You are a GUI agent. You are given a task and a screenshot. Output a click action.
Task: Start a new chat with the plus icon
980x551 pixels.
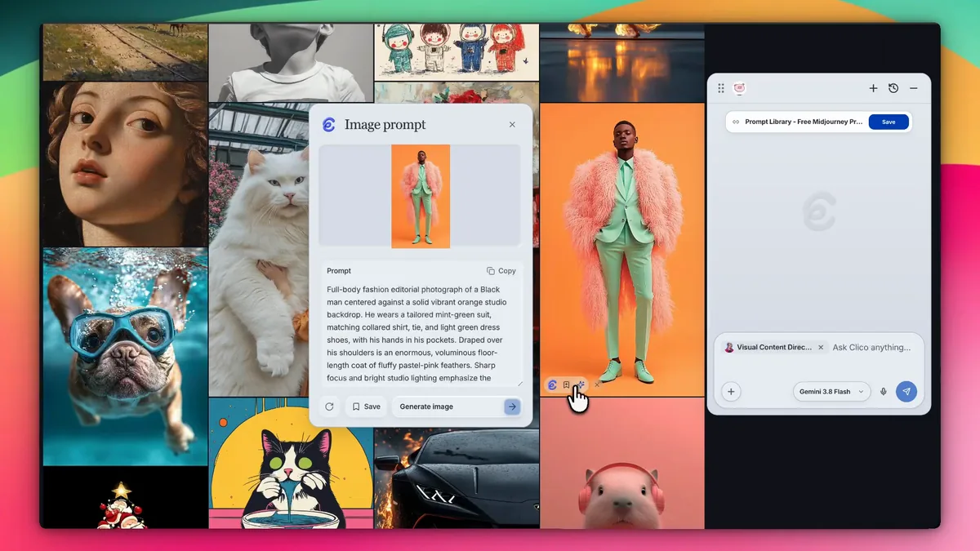[873, 88]
